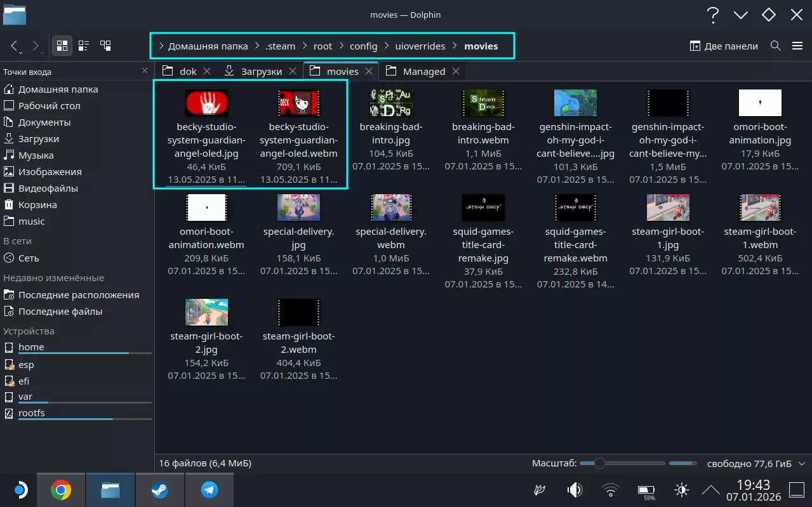Screen dimensions: 812x507
Task: Navigate to .steam in breadcrumb
Action: coord(281,46)
